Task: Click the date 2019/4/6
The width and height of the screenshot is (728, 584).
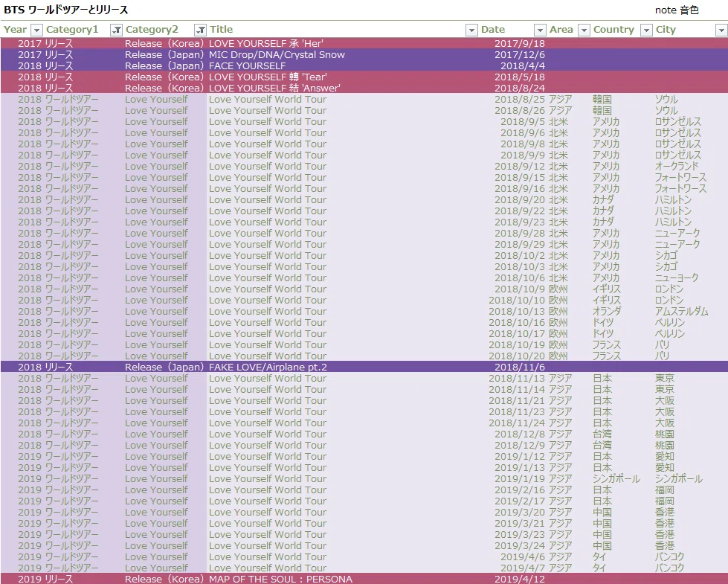Action: [x=523, y=556]
